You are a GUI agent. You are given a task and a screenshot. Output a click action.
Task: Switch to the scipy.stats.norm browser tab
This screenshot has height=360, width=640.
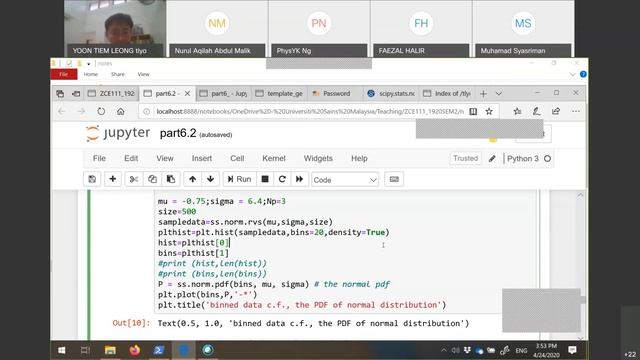point(391,93)
